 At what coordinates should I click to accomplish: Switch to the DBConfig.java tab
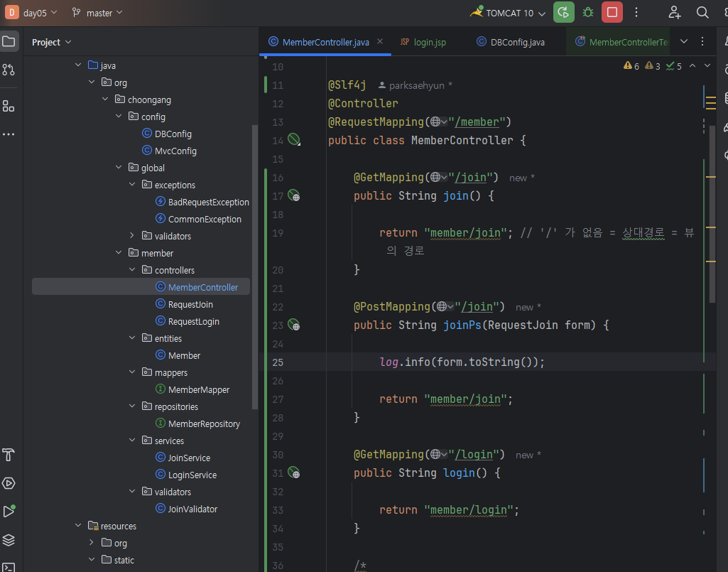pyautogui.click(x=511, y=42)
